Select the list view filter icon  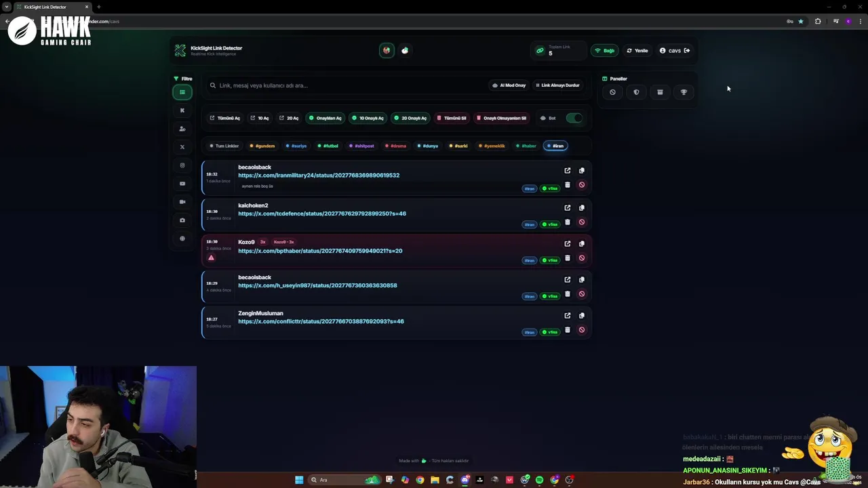coord(182,92)
